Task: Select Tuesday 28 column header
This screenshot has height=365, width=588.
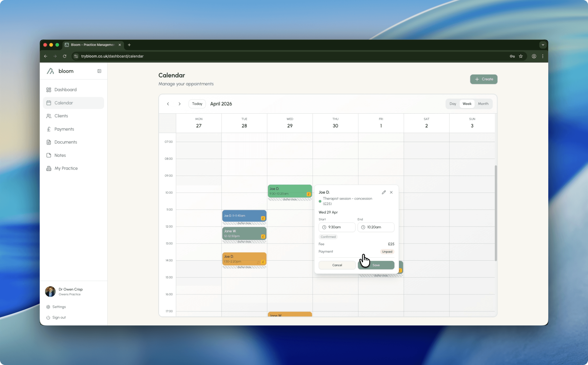Action: (x=244, y=123)
